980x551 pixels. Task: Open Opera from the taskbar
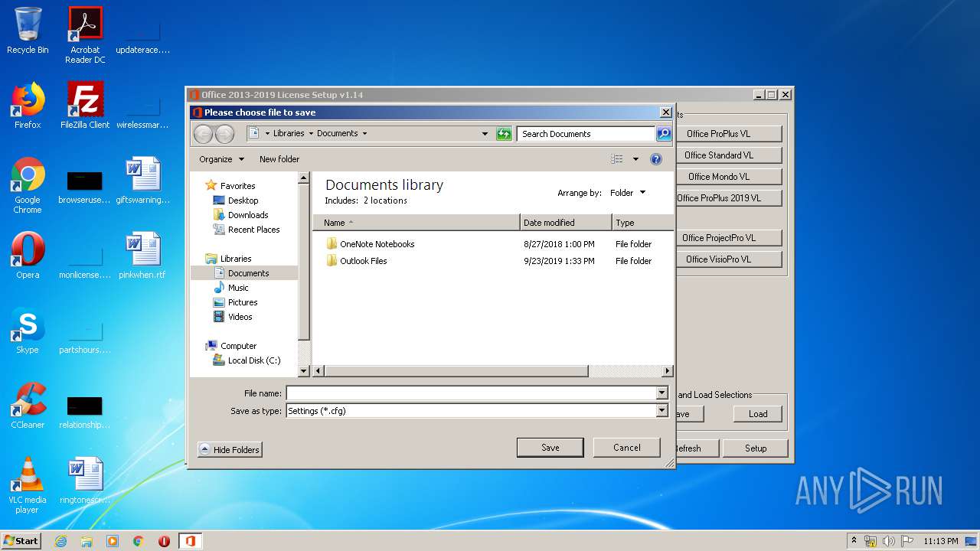(164, 541)
